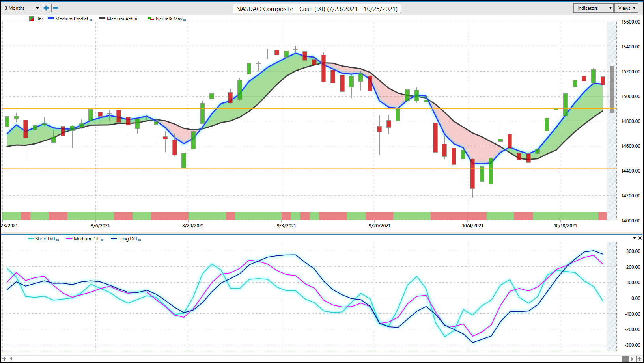The image size is (644, 363).
Task: Click the -300.00 label on Diff axis
Action: pyautogui.click(x=633, y=345)
